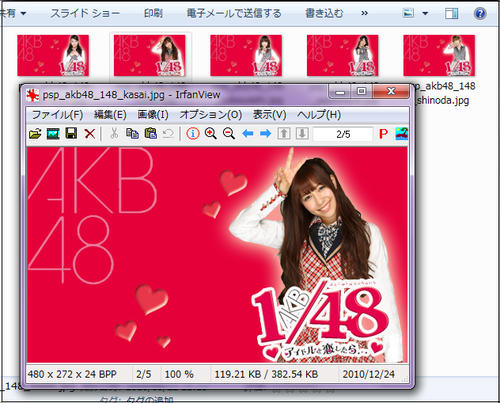This screenshot has width=500, height=403.
Task: Click IrfanView title bar app icon
Action: (33, 95)
